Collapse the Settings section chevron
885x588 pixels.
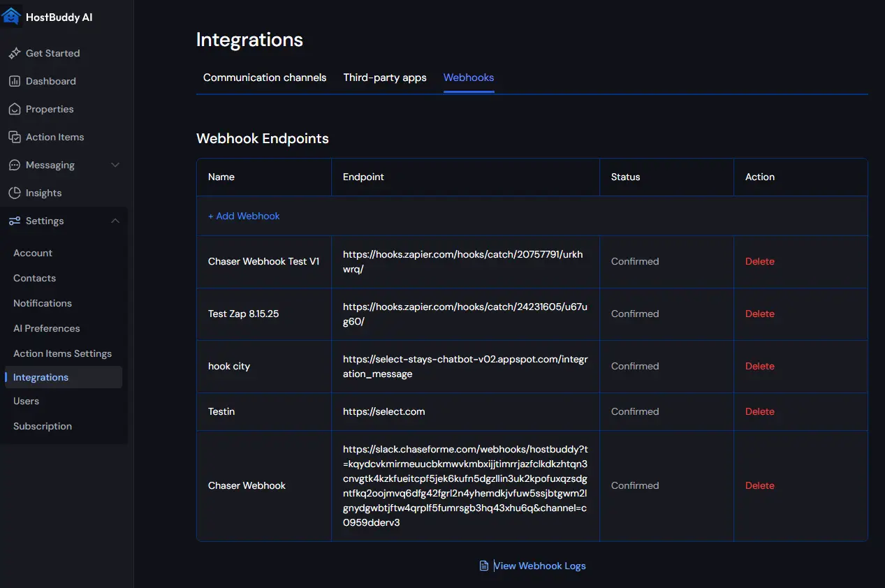point(116,221)
